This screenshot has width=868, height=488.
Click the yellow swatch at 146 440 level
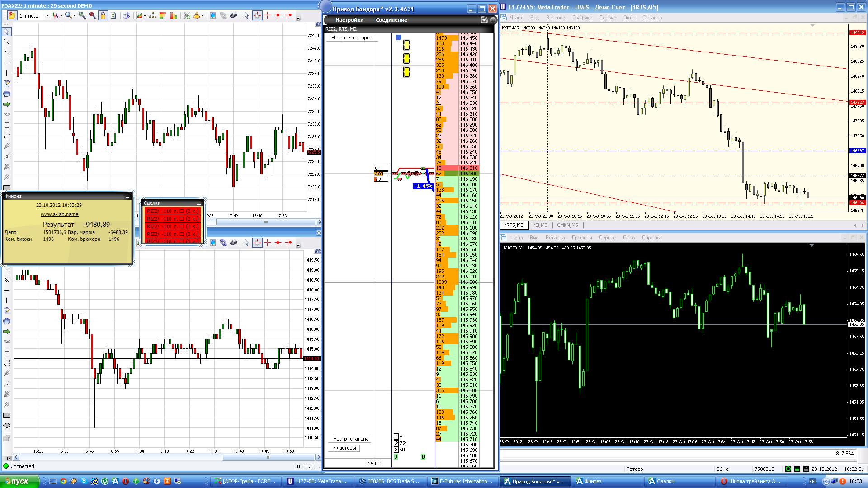[406, 45]
